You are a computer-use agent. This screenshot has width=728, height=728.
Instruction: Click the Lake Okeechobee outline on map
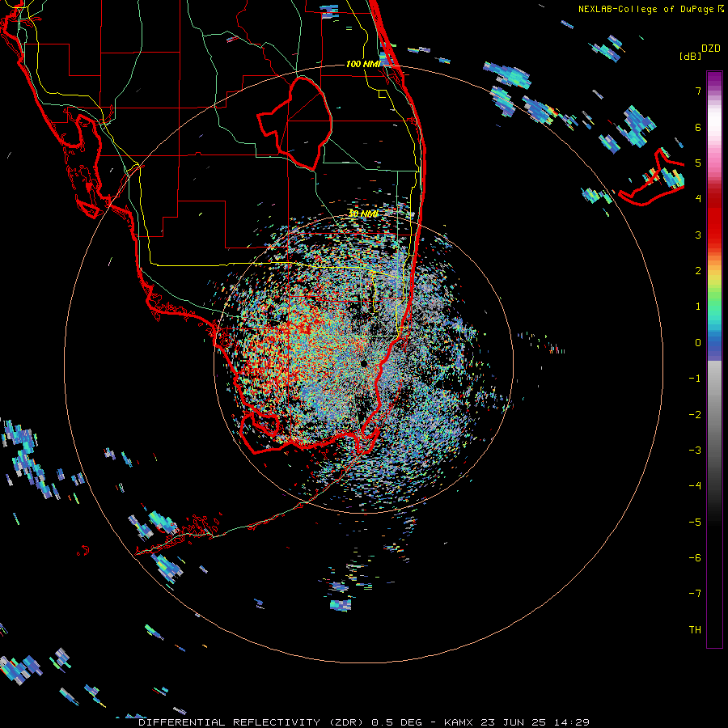(x=296, y=124)
